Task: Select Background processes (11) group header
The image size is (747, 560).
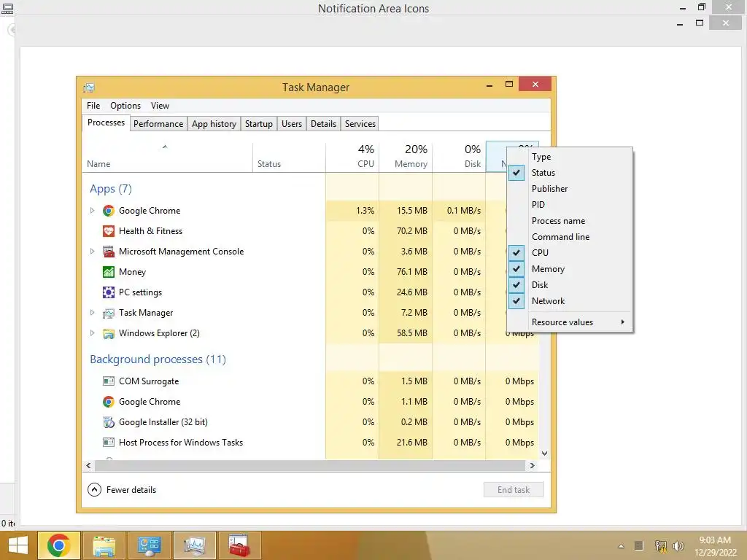Action: click(158, 359)
